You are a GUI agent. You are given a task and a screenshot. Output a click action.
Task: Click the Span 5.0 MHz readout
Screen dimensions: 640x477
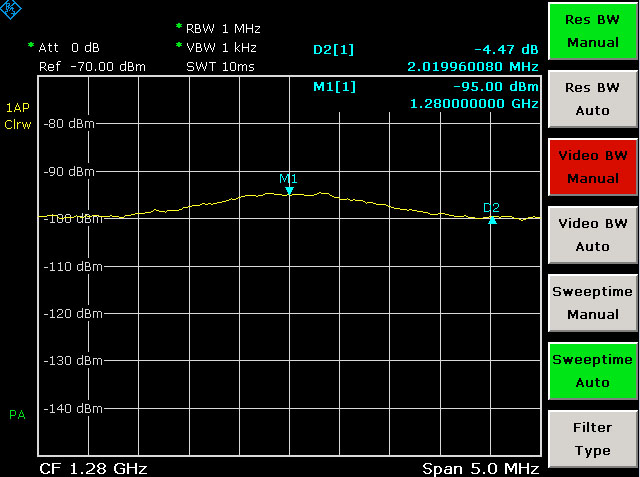(481, 468)
